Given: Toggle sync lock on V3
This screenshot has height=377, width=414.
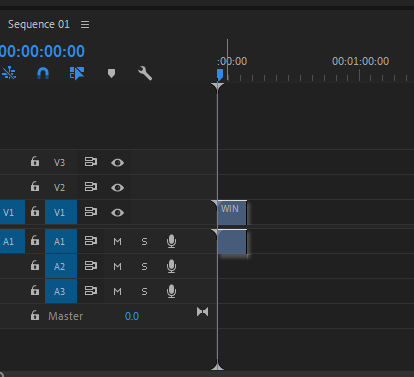Looking at the screenshot, I should tap(90, 162).
